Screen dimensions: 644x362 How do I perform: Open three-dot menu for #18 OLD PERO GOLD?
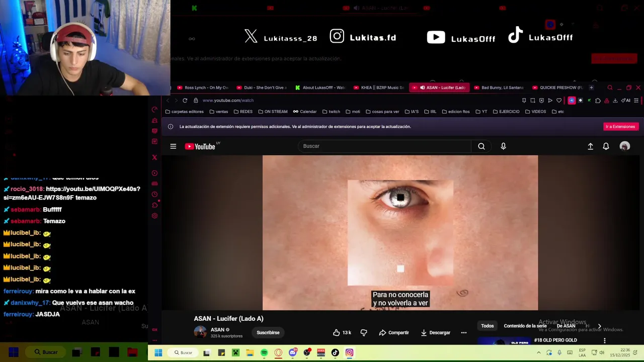[x=604, y=340]
